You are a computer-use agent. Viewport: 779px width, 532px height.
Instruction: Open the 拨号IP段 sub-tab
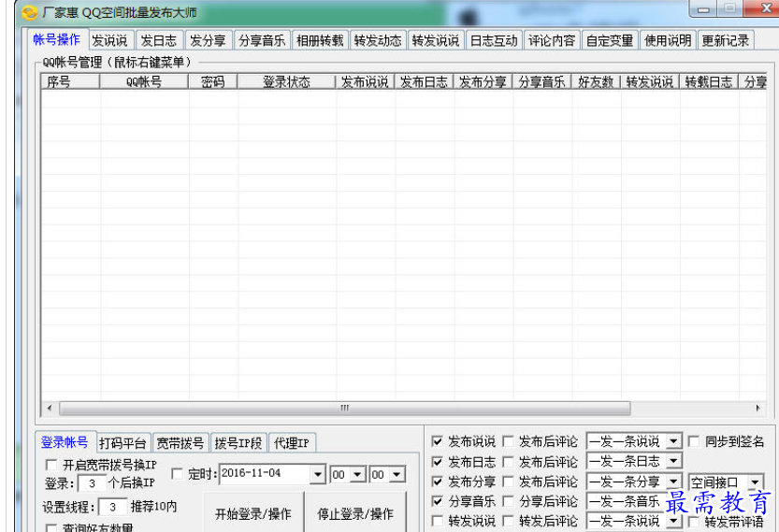(238, 442)
